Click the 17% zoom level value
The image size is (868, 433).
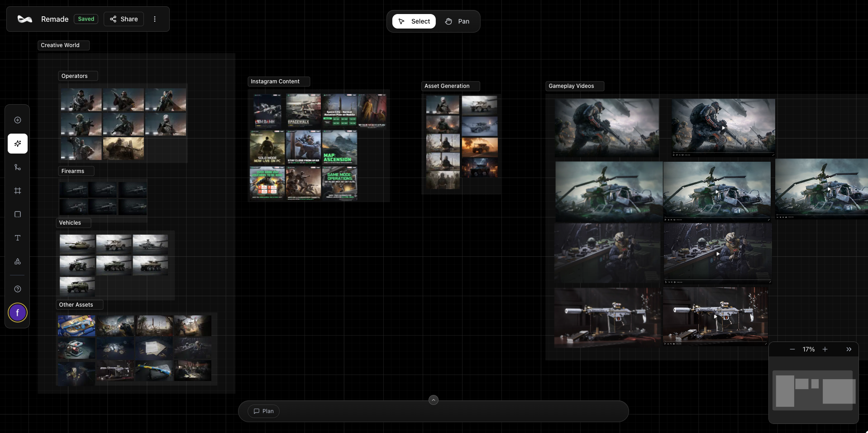(x=809, y=349)
